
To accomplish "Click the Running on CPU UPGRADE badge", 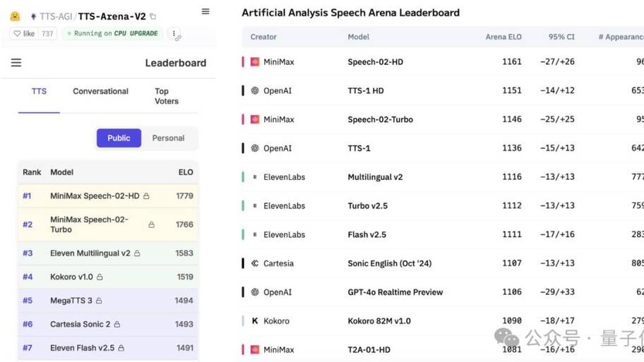I will (112, 33).
